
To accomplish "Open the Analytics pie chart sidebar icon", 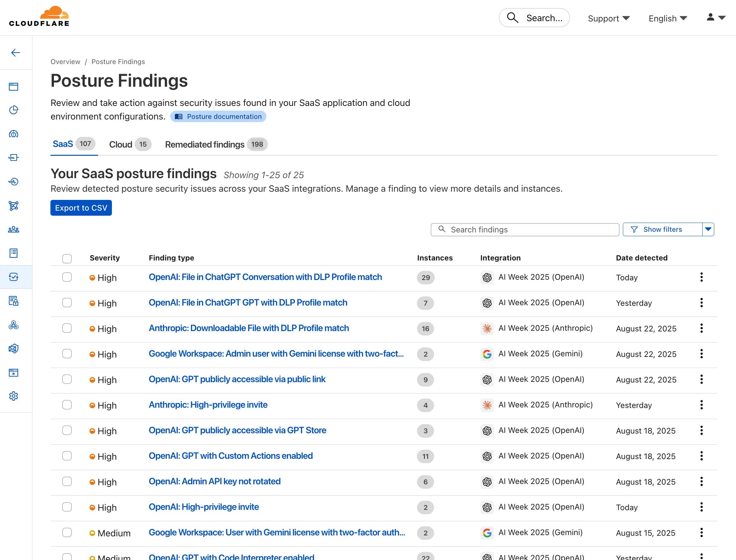I will (13, 110).
